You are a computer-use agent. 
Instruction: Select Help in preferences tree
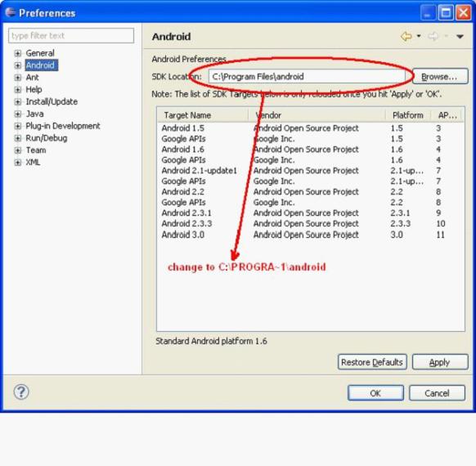point(34,89)
